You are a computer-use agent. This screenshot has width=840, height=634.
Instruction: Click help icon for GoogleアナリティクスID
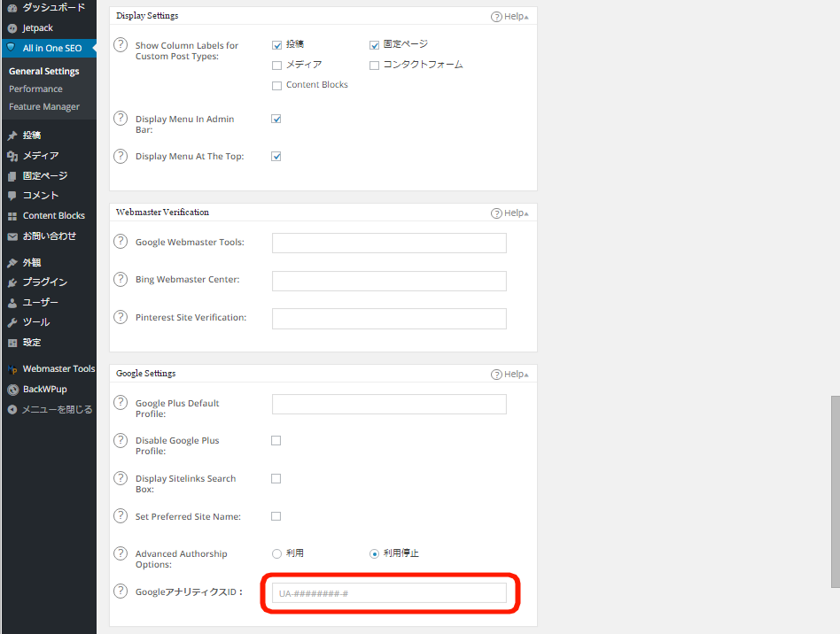point(121,591)
